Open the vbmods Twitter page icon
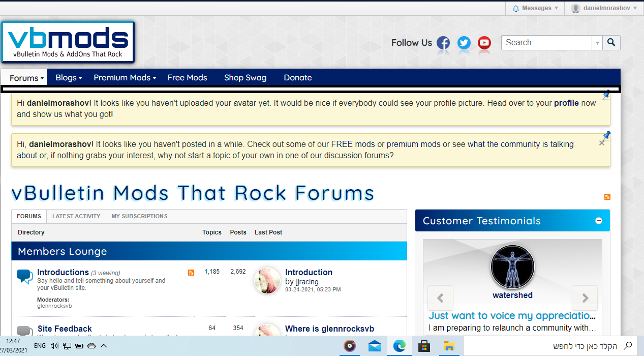Viewport: 644px width, 356px height. pos(464,43)
